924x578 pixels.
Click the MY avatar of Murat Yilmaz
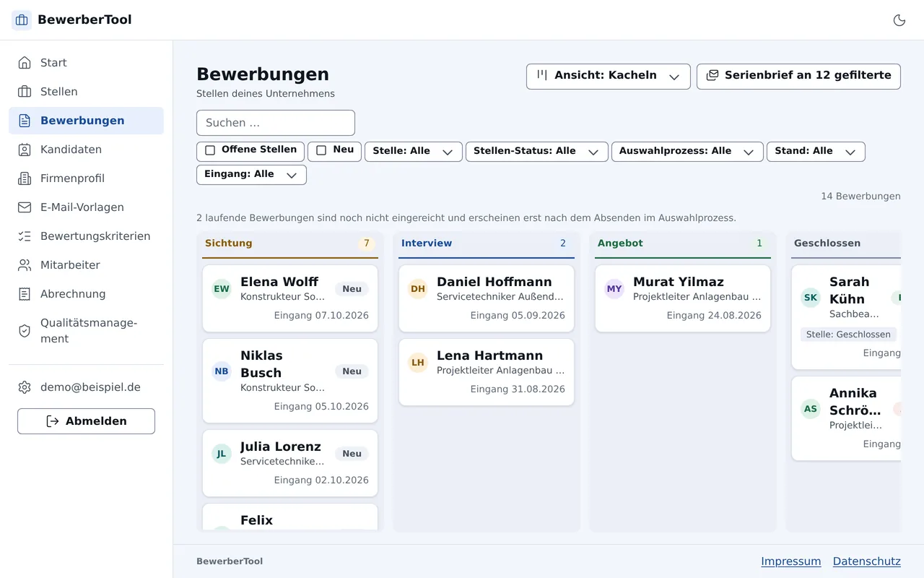pos(614,289)
